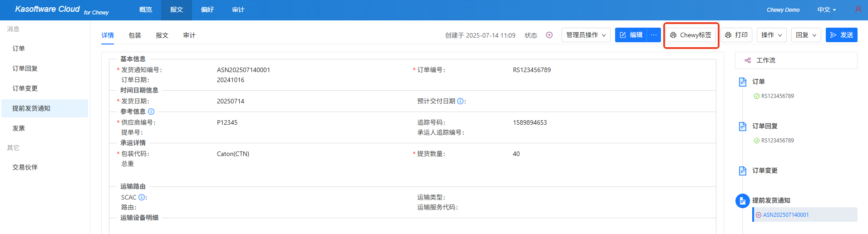This screenshot has width=868, height=234.
Task: Click the info icon beside SCAC
Action: pos(142,197)
